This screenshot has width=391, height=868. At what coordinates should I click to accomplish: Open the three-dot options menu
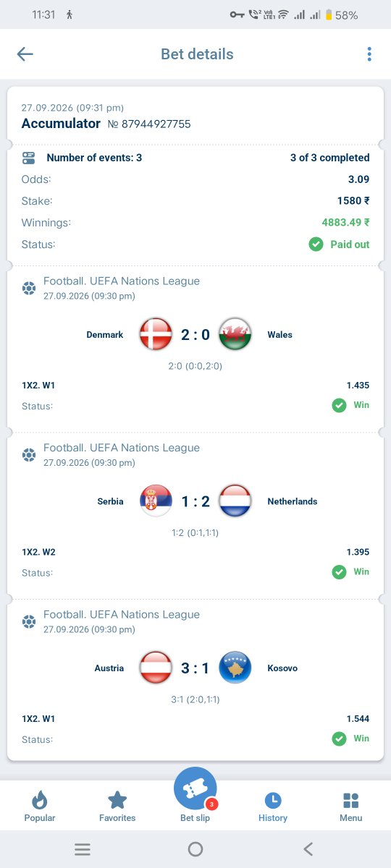369,54
